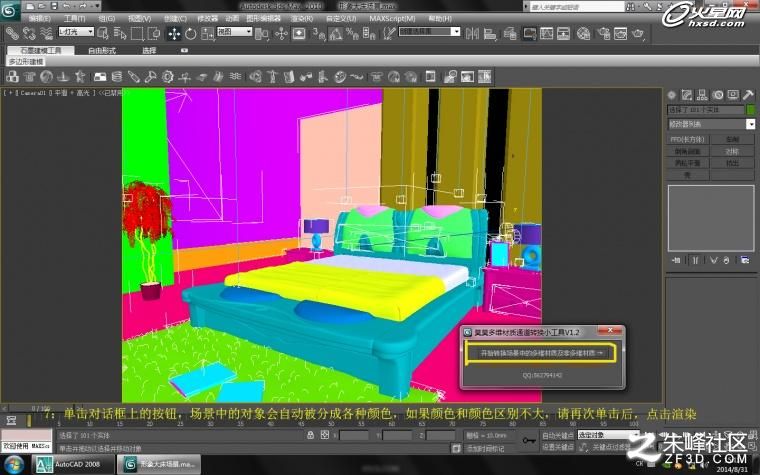Image resolution: width=760 pixels, height=475 pixels.
Task: Click Select and Manipulate icon
Action: pyautogui.click(x=281, y=33)
